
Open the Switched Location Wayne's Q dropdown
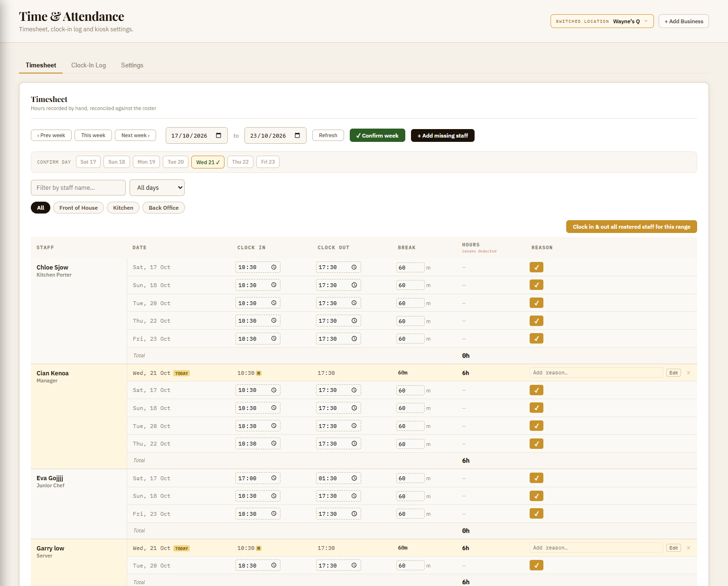(602, 21)
